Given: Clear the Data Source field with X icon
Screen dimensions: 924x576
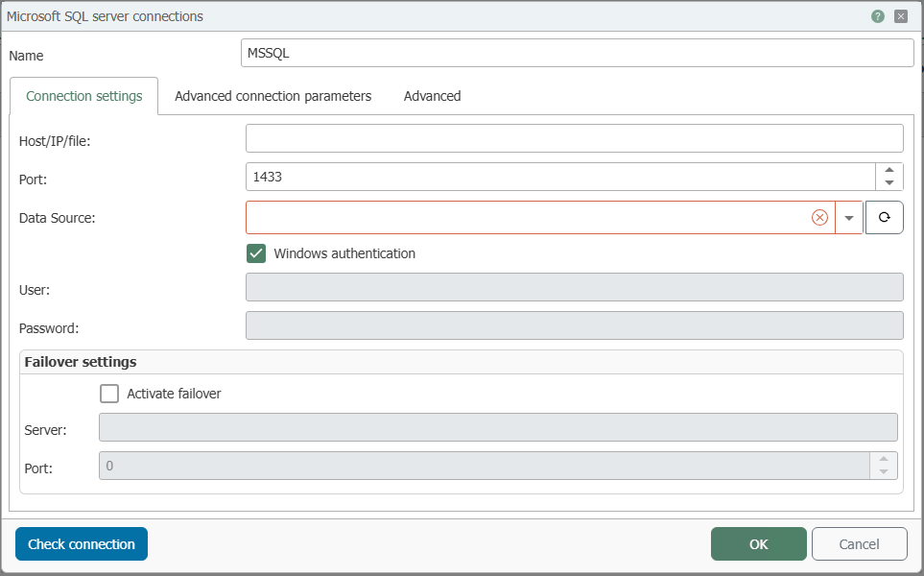Looking at the screenshot, I should [819, 218].
